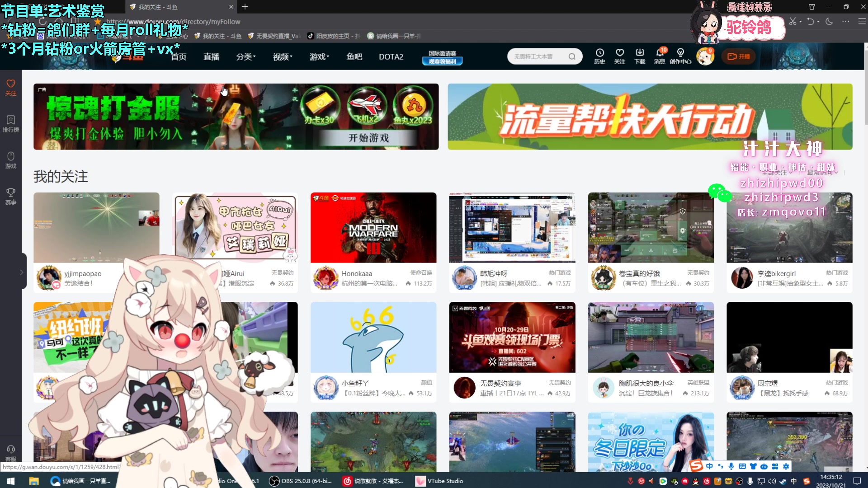Open dropdown arrow beside scissors icon
This screenshot has width=868, height=488.
tap(800, 21)
